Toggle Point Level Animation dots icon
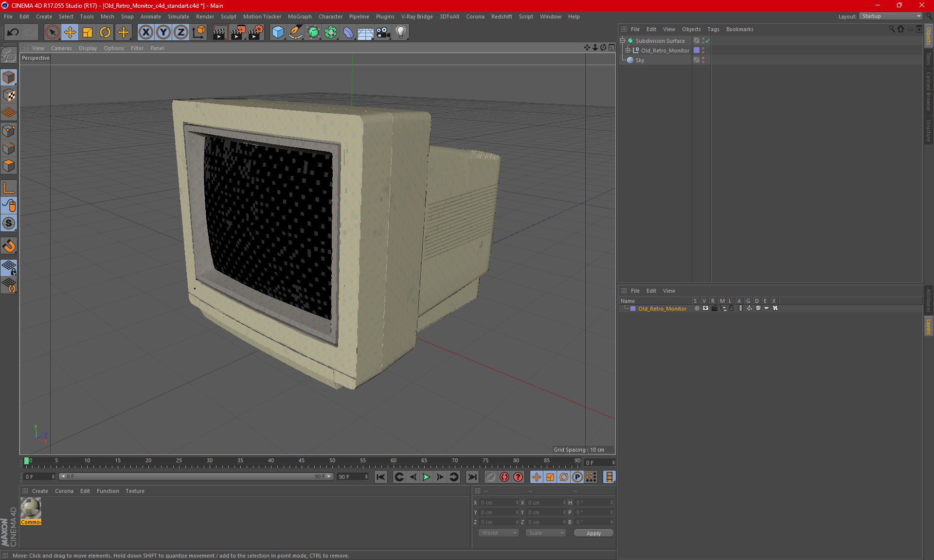 coord(591,477)
